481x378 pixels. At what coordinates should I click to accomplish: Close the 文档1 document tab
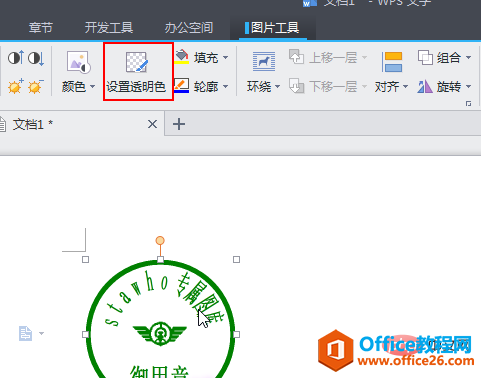(x=152, y=124)
